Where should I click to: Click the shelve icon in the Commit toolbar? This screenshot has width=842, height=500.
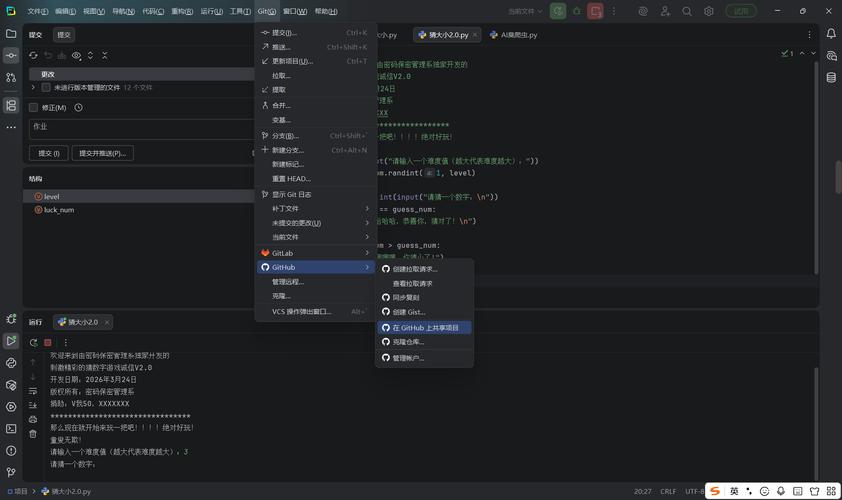pos(62,55)
